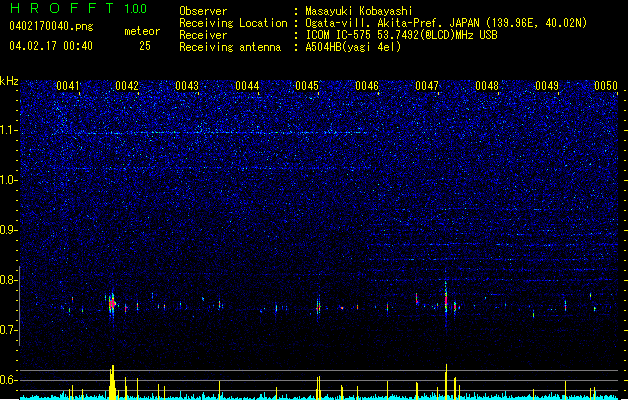Viewport: 629px width, 400px height.
Task: Click the 0046 time marker
Action: pos(367,86)
